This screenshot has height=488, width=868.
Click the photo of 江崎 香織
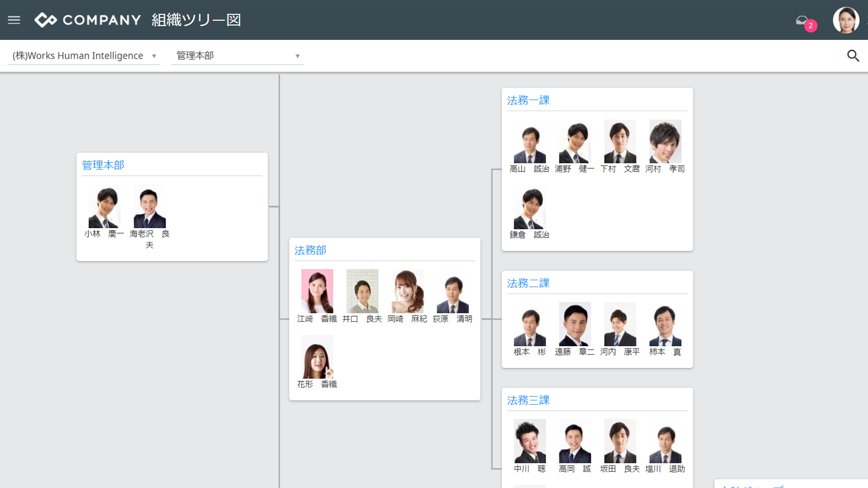click(317, 291)
